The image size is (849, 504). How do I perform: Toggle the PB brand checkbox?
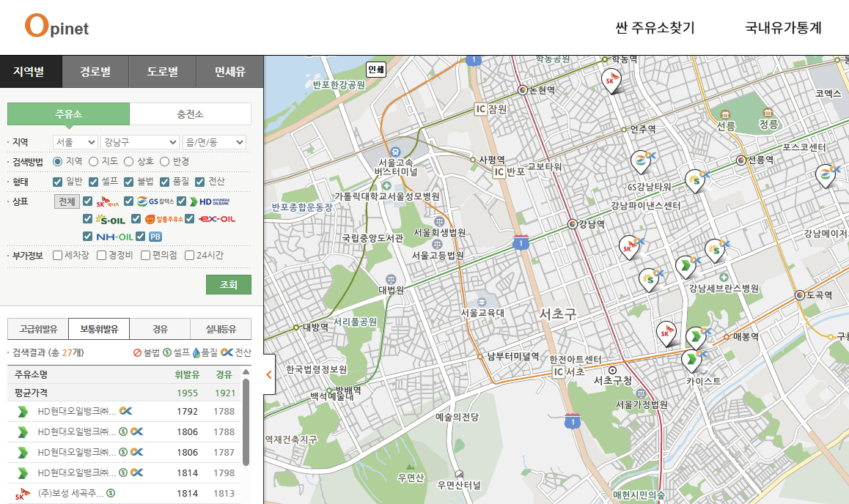tap(141, 236)
